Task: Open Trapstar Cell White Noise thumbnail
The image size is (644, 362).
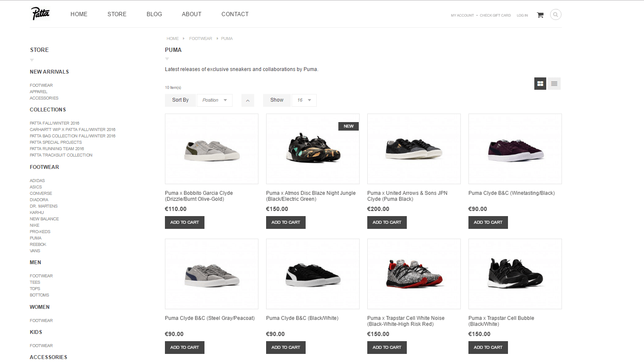Action: tap(414, 274)
